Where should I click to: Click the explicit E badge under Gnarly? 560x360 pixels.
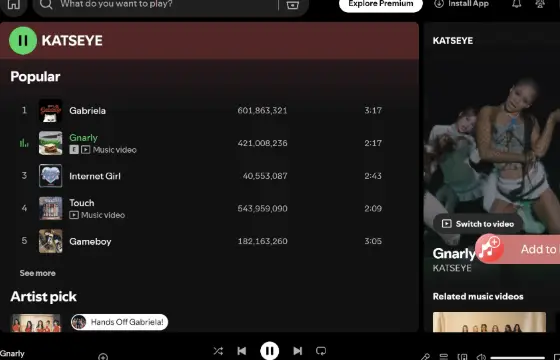74,150
